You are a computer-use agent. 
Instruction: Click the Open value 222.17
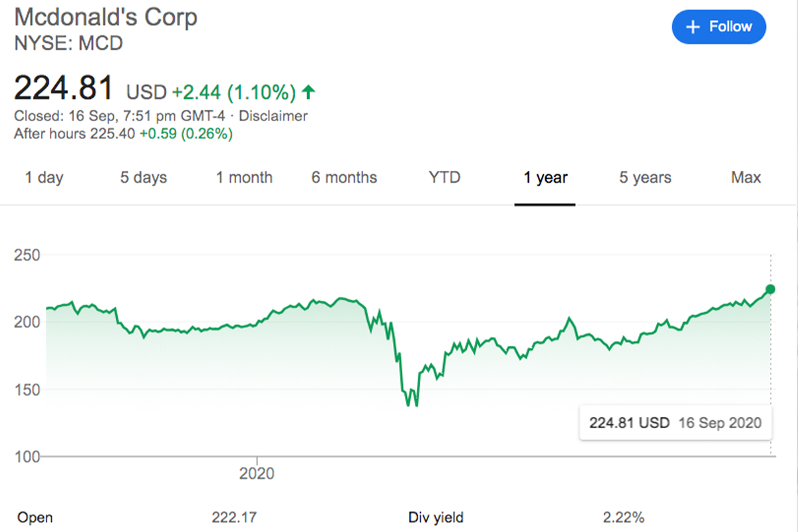coord(233,517)
